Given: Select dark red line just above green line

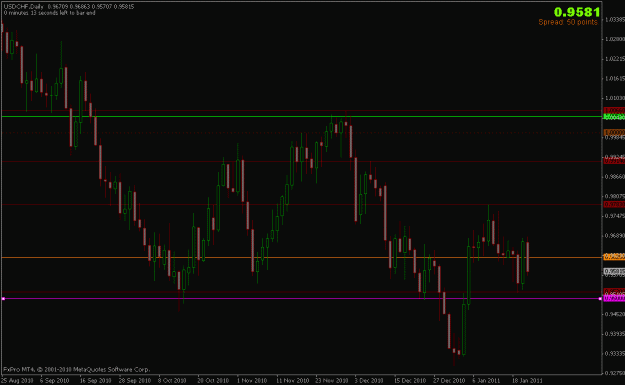Looking at the screenshot, I should (301, 110).
